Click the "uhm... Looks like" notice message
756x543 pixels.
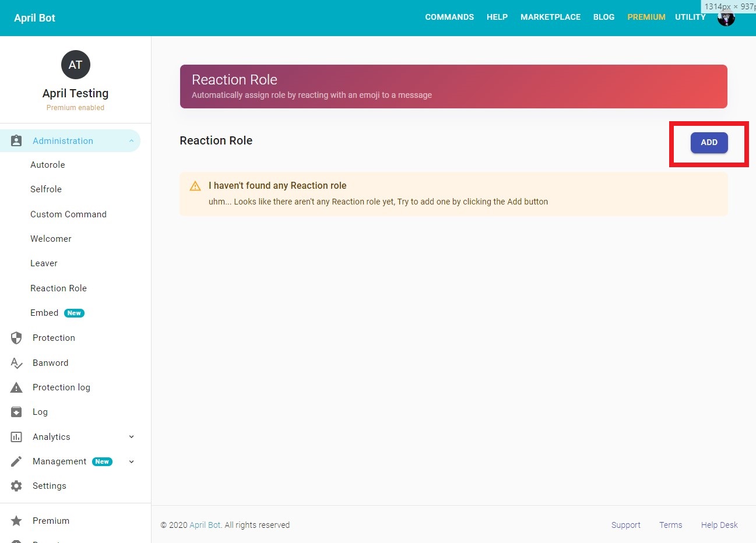(x=378, y=202)
